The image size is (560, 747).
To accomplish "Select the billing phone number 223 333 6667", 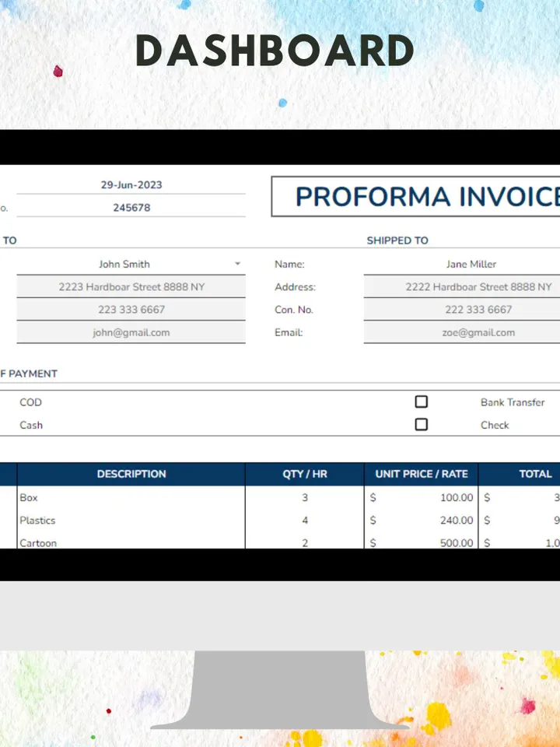I will tap(131, 310).
